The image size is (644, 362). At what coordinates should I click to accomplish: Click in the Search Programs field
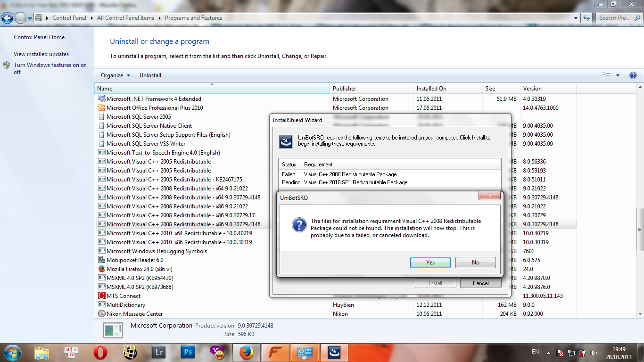pos(619,18)
